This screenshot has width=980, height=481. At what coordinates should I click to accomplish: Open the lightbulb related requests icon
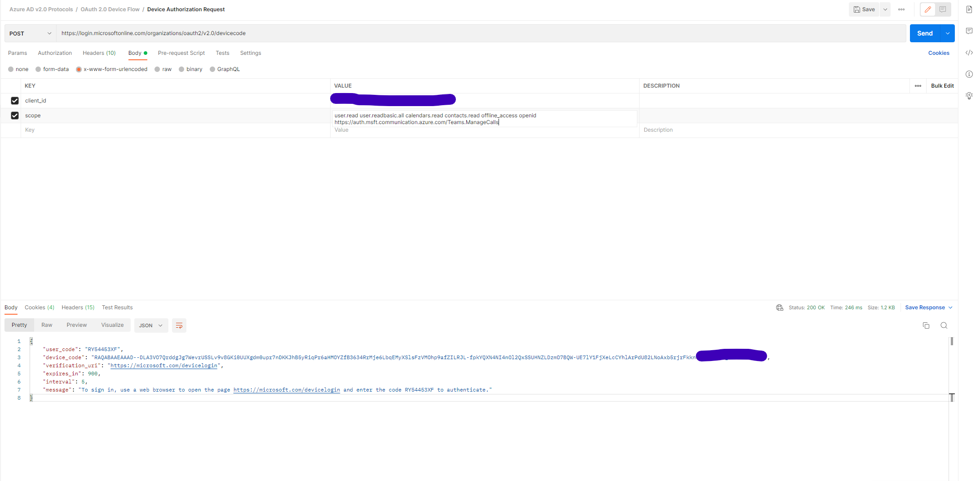[969, 95]
